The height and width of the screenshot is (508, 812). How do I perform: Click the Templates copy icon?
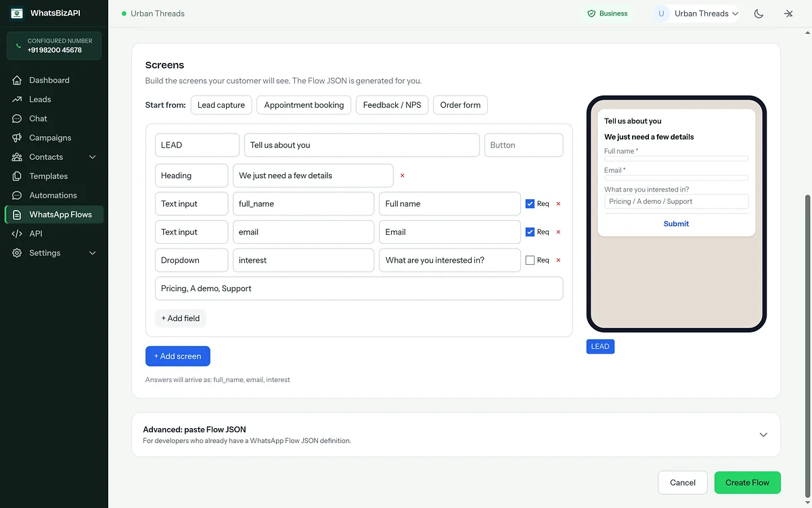point(17,176)
